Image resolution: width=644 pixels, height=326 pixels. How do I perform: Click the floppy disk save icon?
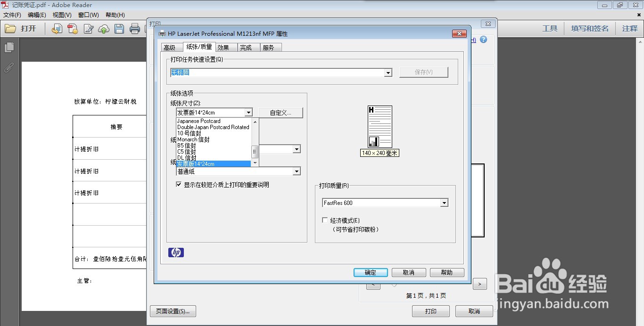119,29
